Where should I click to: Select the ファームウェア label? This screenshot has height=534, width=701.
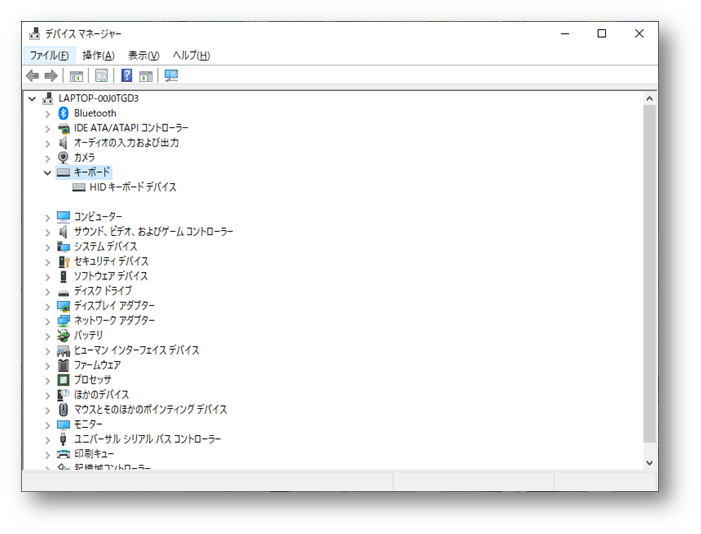coord(97,365)
